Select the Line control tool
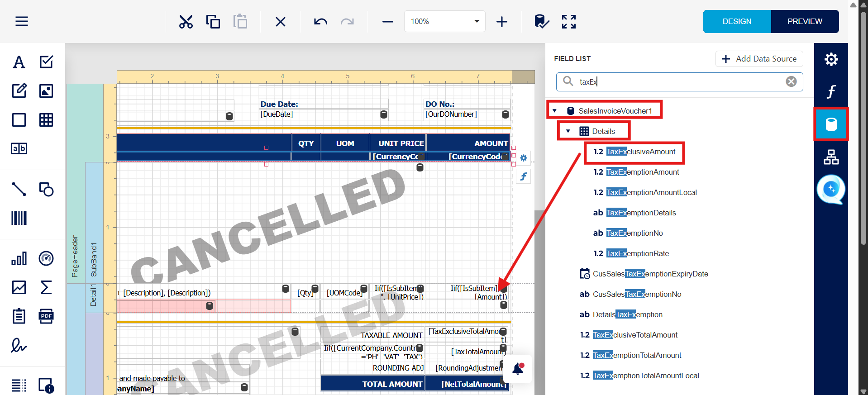The height and width of the screenshot is (395, 868). [19, 189]
